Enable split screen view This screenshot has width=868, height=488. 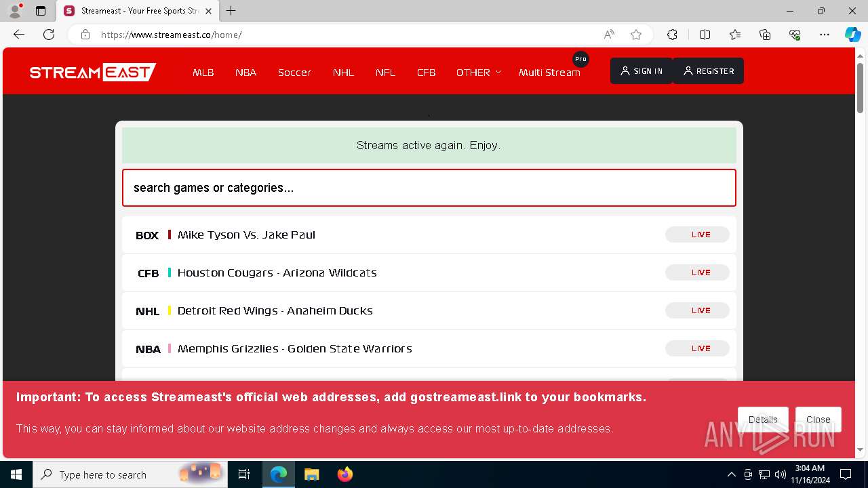705,35
